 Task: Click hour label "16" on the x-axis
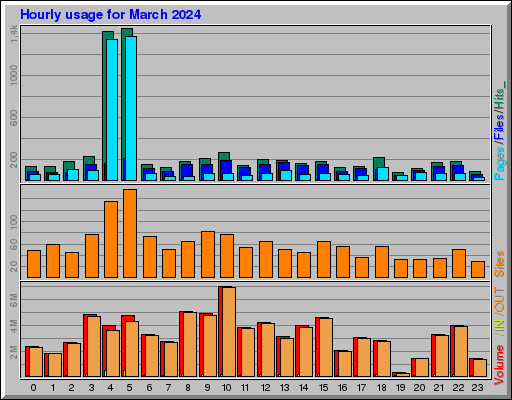point(342,388)
